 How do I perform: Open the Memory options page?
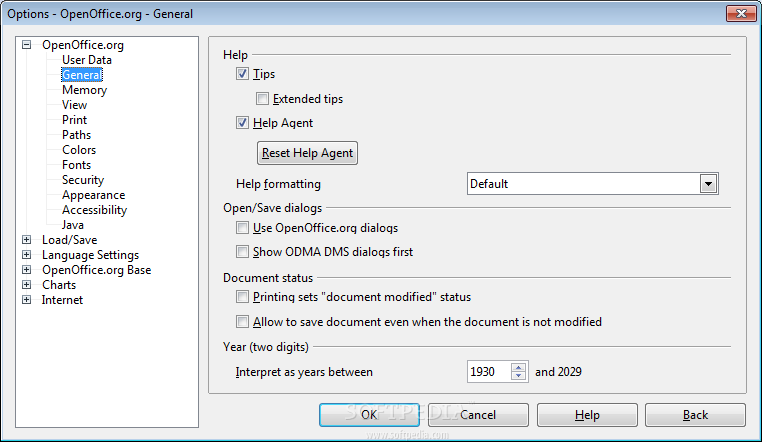click(x=85, y=90)
